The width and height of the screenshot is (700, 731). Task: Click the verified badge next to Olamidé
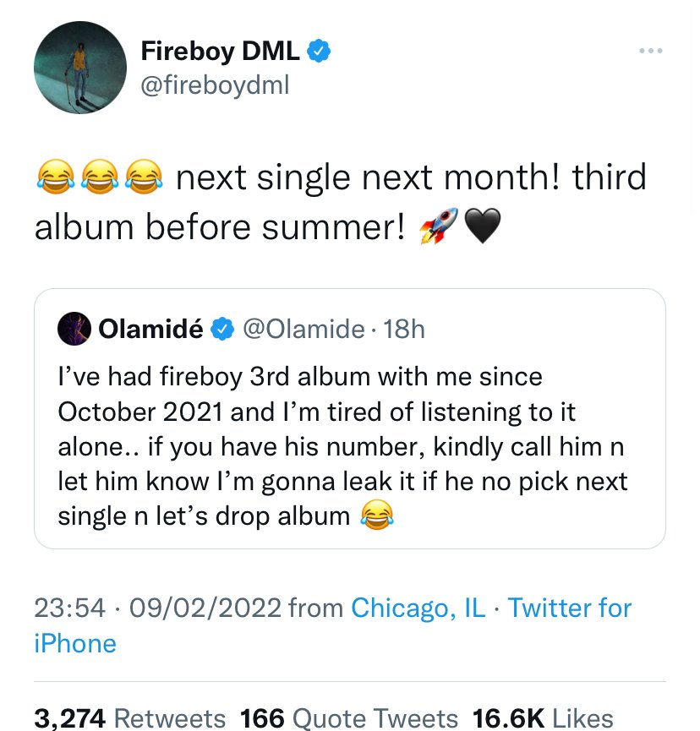pyautogui.click(x=221, y=329)
